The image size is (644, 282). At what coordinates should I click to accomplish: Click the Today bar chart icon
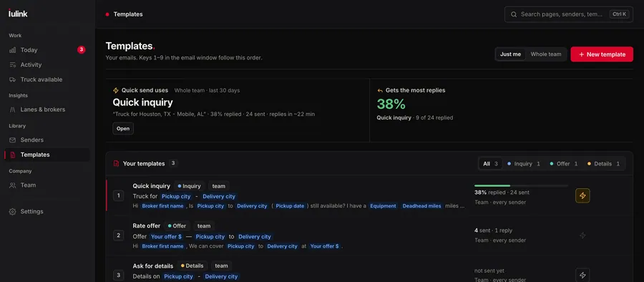(13, 50)
